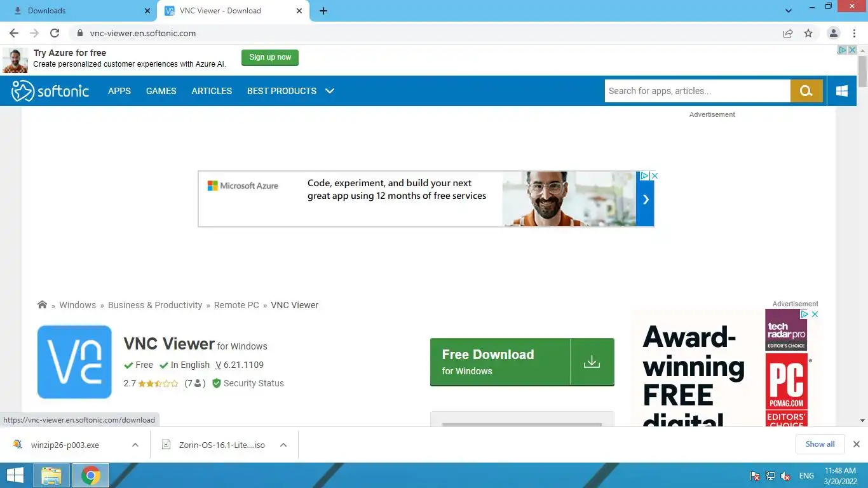Expand options for Zorin-OS-16.1-Lite iso download
The width and height of the screenshot is (868, 488).
[x=283, y=445]
